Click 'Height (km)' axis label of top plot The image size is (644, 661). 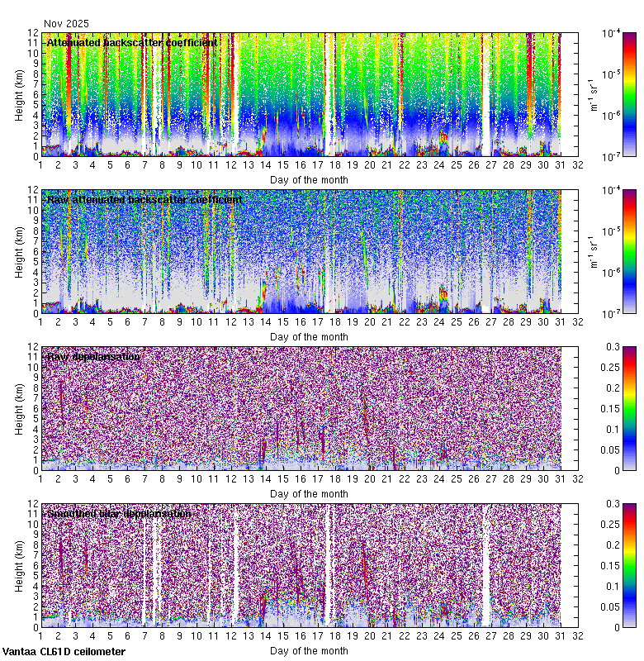point(19,94)
